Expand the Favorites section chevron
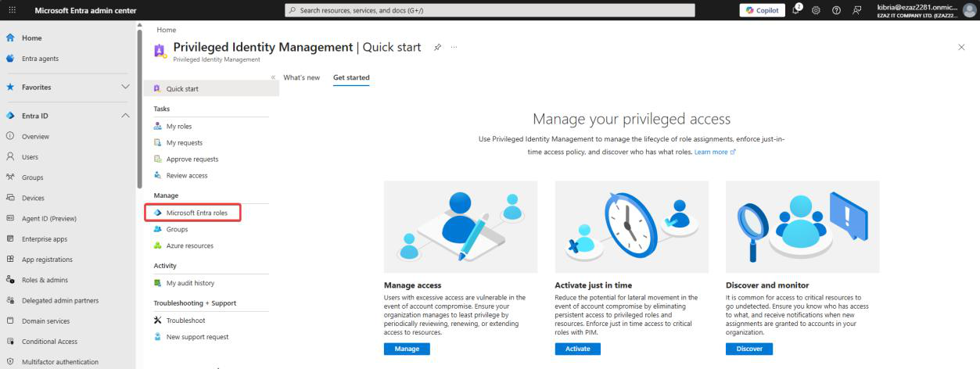 (125, 87)
